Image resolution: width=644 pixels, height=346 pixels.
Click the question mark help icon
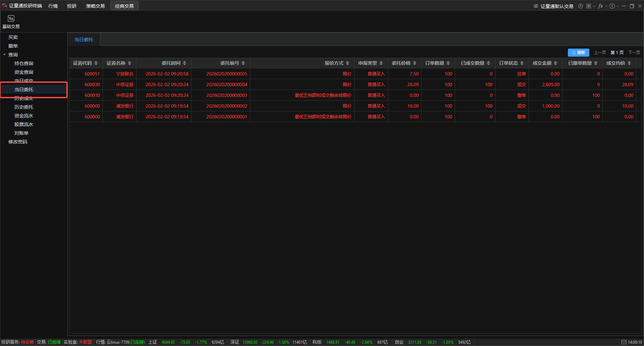tap(612, 6)
